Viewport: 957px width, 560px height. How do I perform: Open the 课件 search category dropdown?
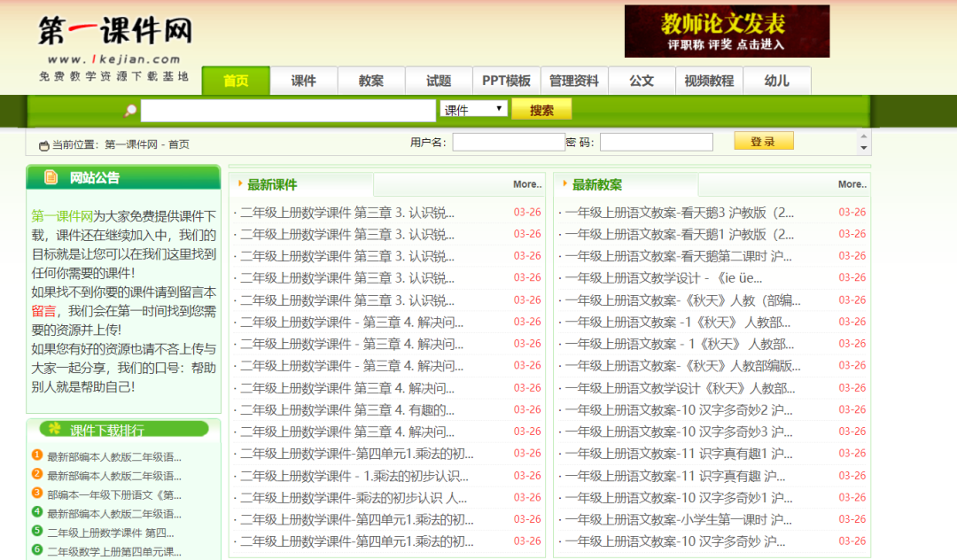(x=472, y=109)
